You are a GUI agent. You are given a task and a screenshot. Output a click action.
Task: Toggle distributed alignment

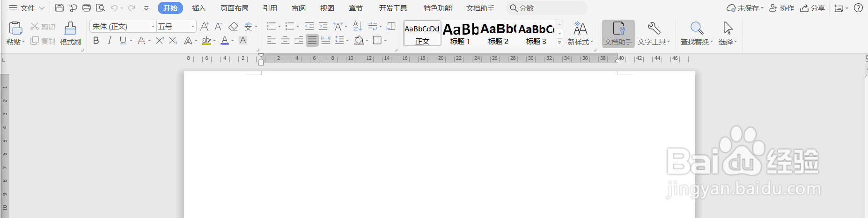click(x=326, y=41)
